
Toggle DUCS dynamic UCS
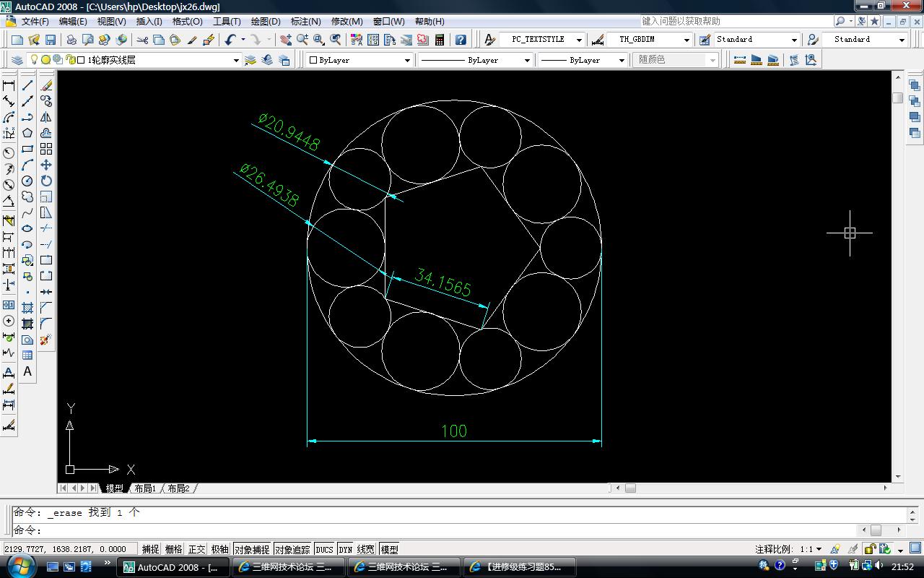325,549
